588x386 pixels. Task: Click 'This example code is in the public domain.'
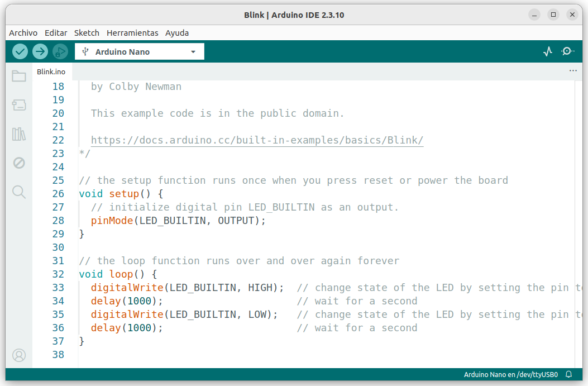218,113
